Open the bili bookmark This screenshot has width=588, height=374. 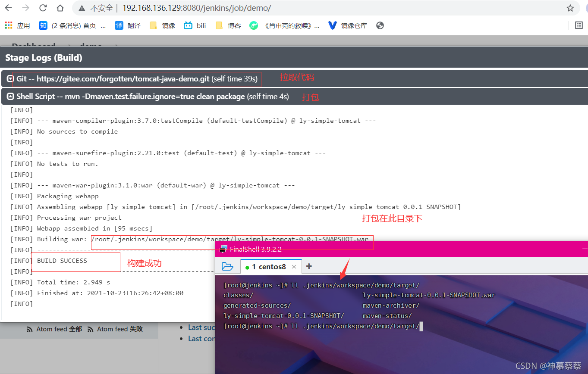click(195, 25)
